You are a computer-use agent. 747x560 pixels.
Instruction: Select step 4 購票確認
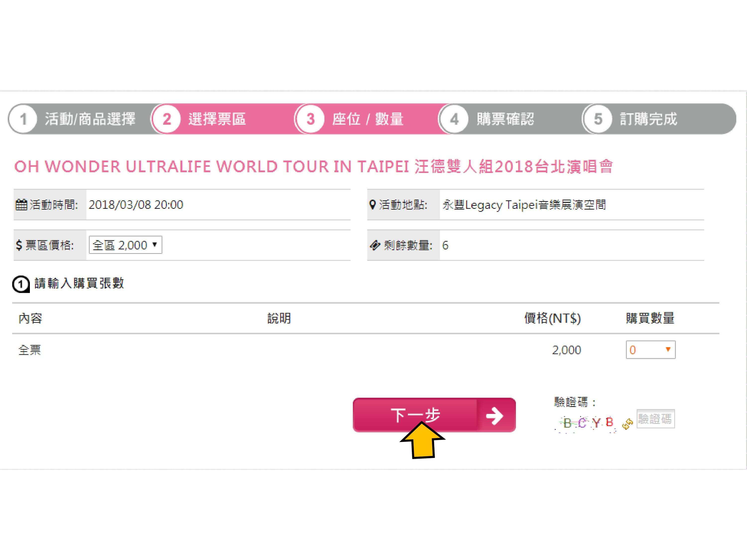(505, 119)
